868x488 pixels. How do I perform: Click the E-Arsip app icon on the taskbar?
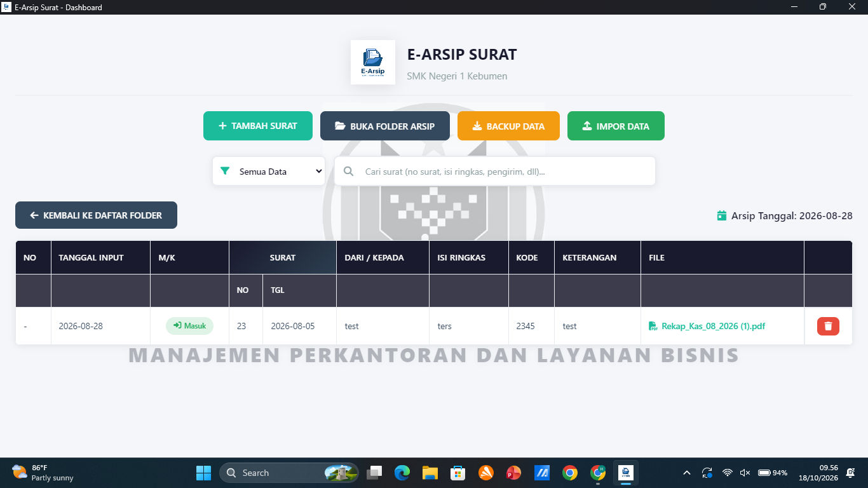(x=626, y=473)
